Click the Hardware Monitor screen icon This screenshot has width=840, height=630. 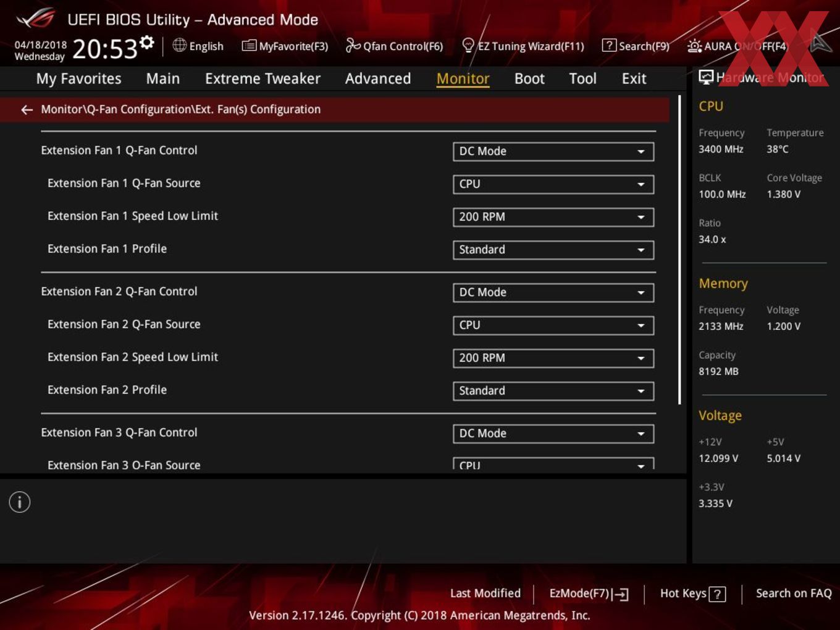tap(706, 77)
